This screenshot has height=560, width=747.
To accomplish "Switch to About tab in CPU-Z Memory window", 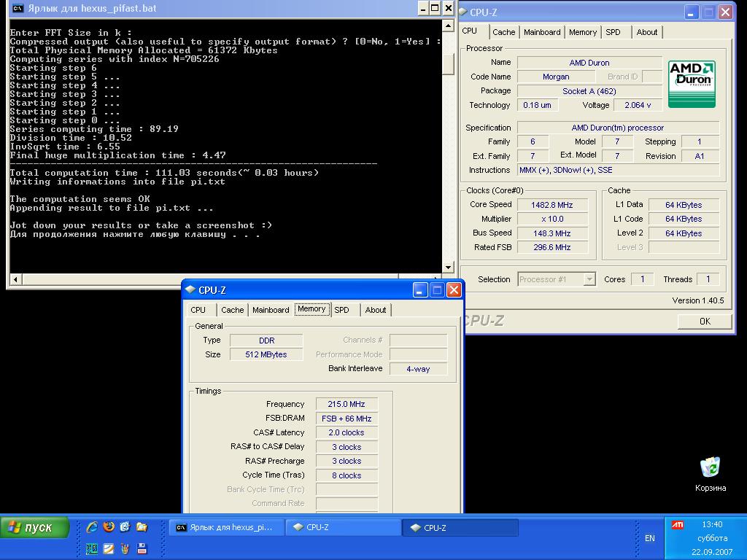I will coord(376,309).
